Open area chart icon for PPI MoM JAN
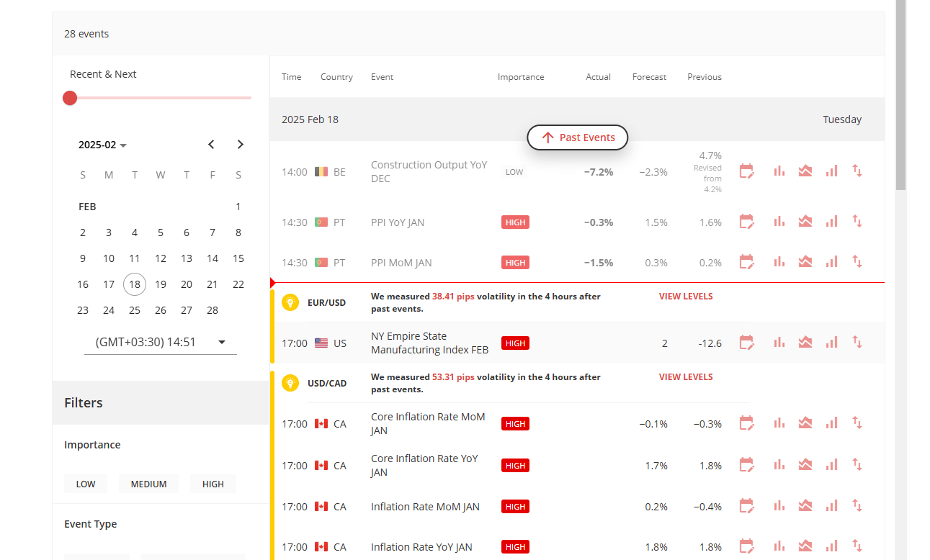 805,262
